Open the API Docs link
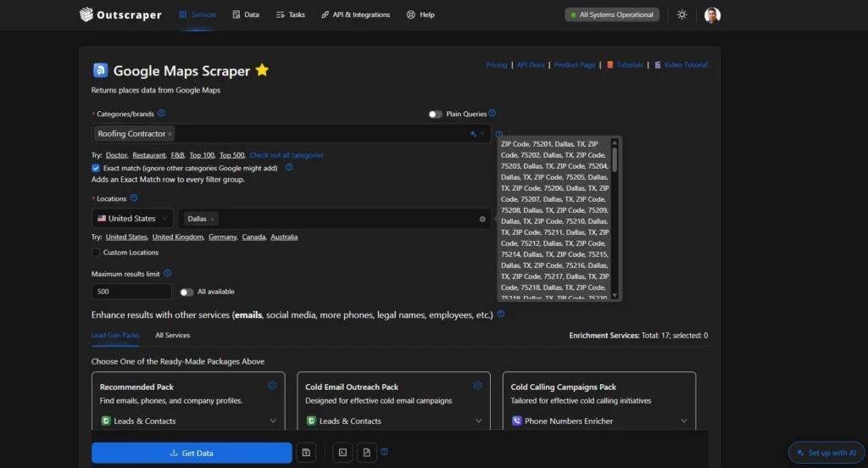The height and width of the screenshot is (468, 868). click(x=531, y=64)
